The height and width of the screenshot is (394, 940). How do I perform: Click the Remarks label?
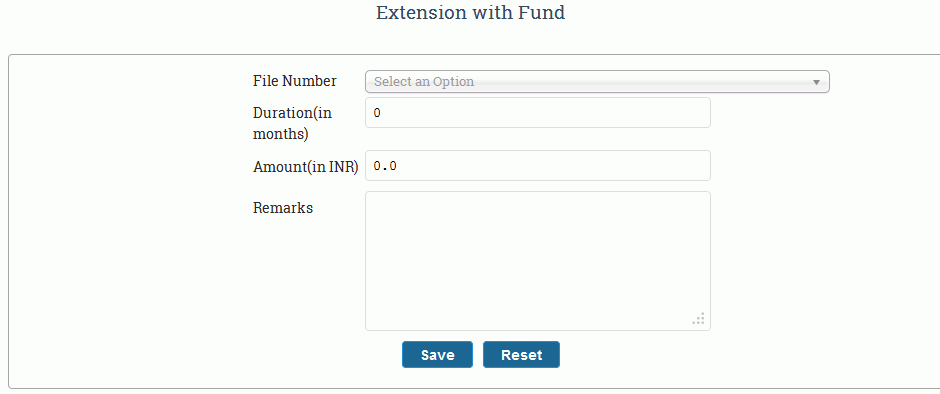283,208
